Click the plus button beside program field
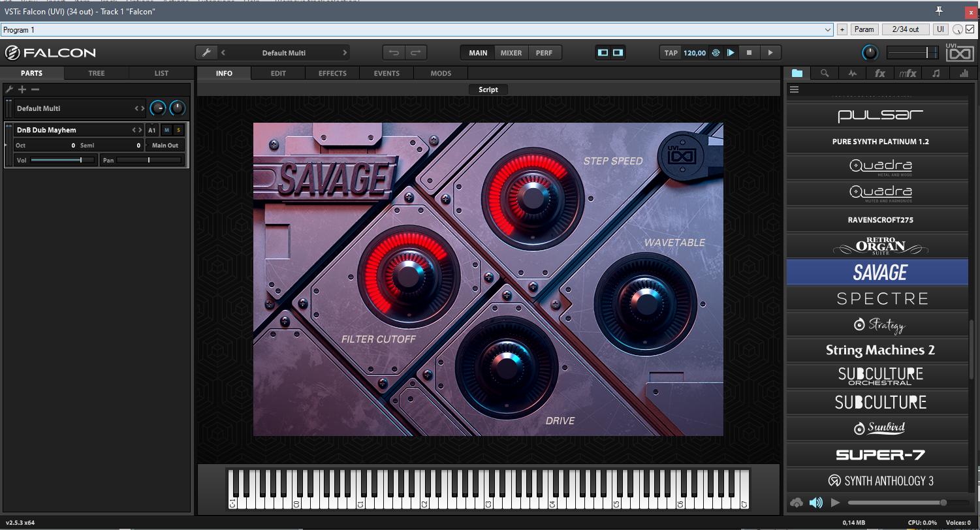Viewport: 980px width, 530px height. click(x=842, y=29)
